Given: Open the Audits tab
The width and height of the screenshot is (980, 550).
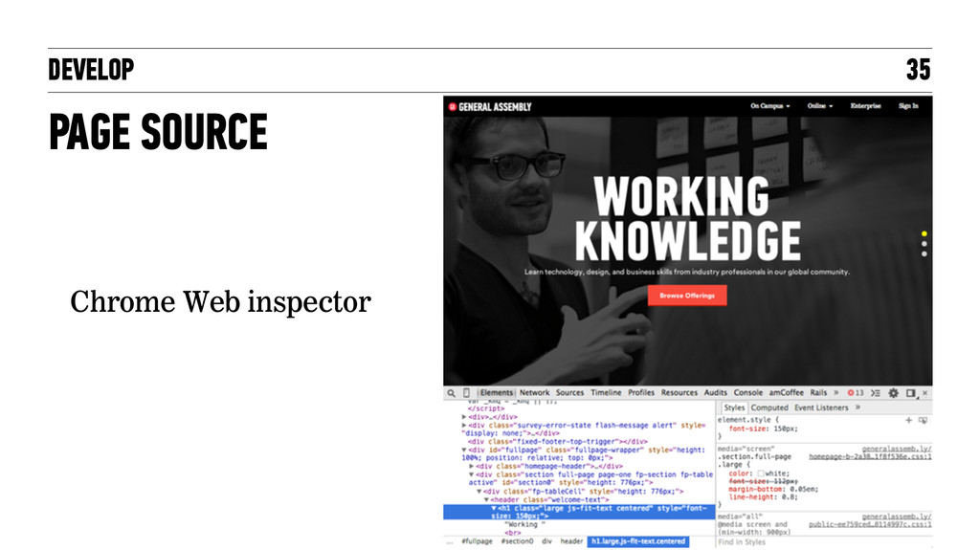Looking at the screenshot, I should tap(716, 392).
